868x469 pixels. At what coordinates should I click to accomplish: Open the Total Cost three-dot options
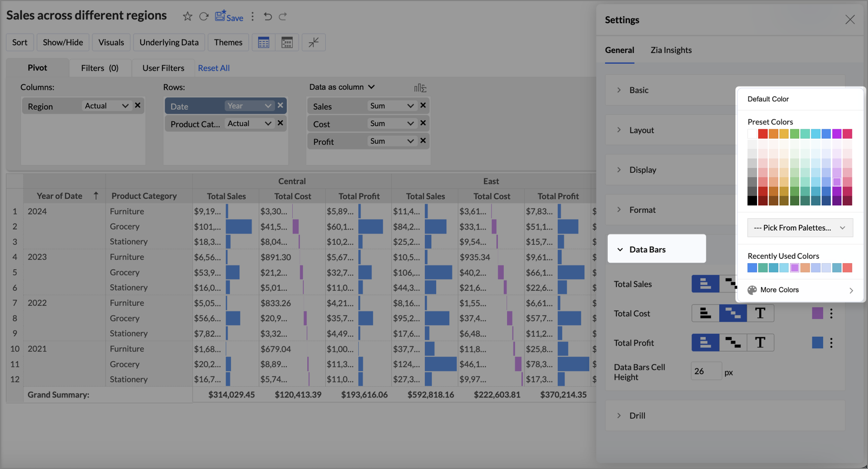pyautogui.click(x=831, y=313)
